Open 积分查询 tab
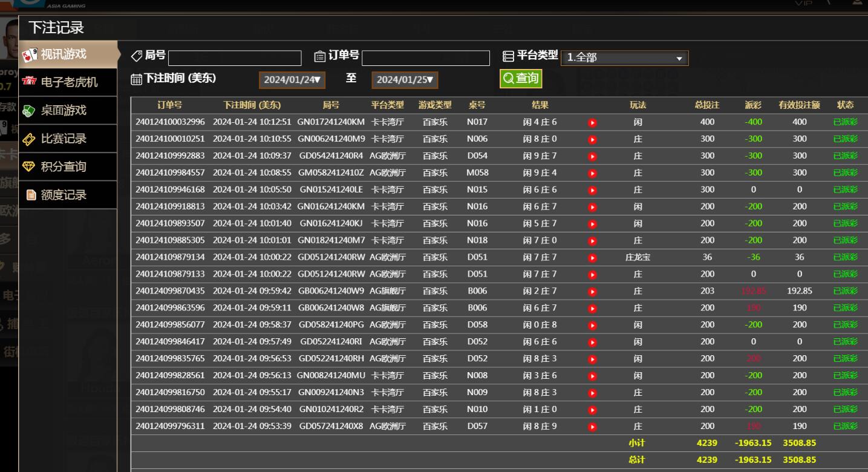868x472 pixels. (x=68, y=167)
